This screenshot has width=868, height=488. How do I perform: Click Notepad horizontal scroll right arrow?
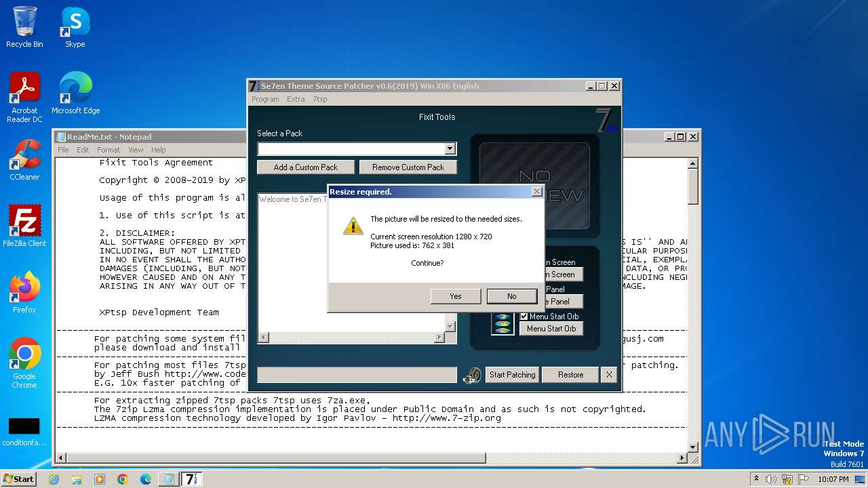(x=682, y=459)
